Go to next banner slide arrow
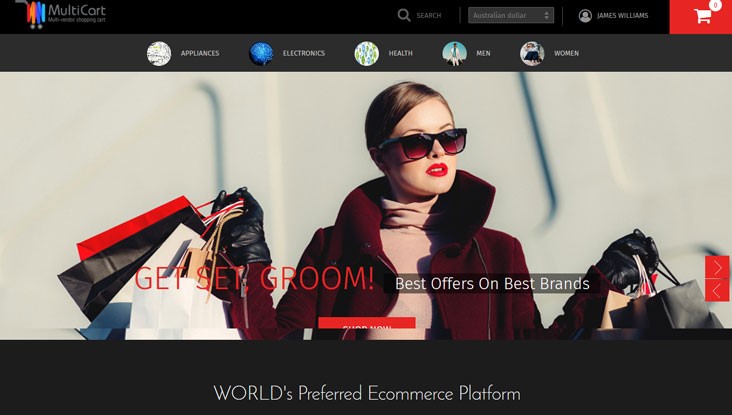The width and height of the screenshot is (732, 415). (717, 267)
